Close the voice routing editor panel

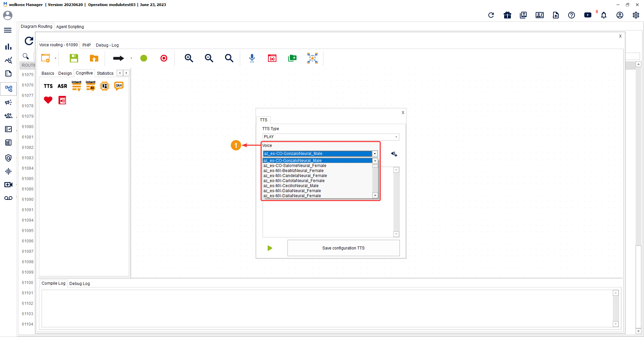pos(620,36)
